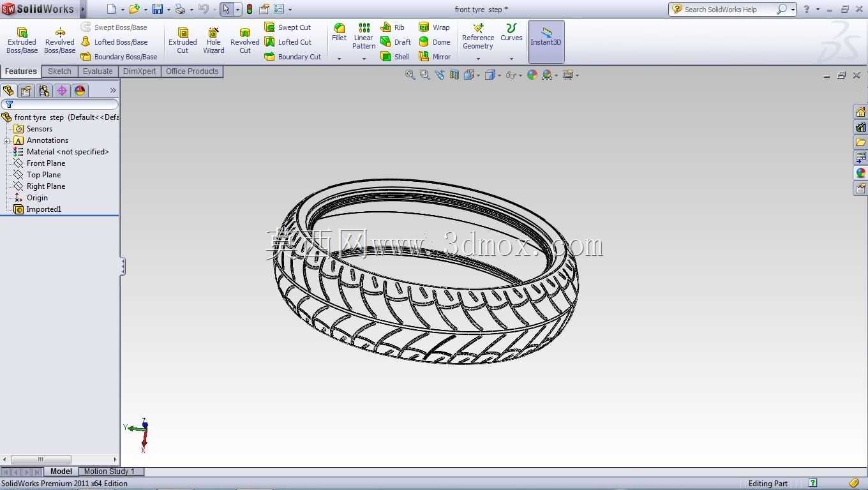Click the Previous View icon
Image resolution: width=868 pixels, height=490 pixels.
(x=440, y=75)
